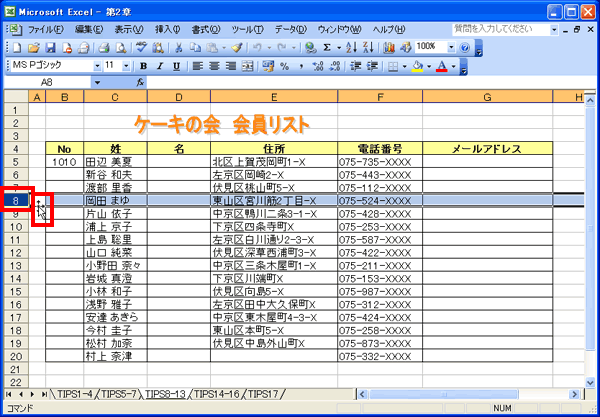Sort descending Z to A
The image size is (600, 417).
coord(368,47)
